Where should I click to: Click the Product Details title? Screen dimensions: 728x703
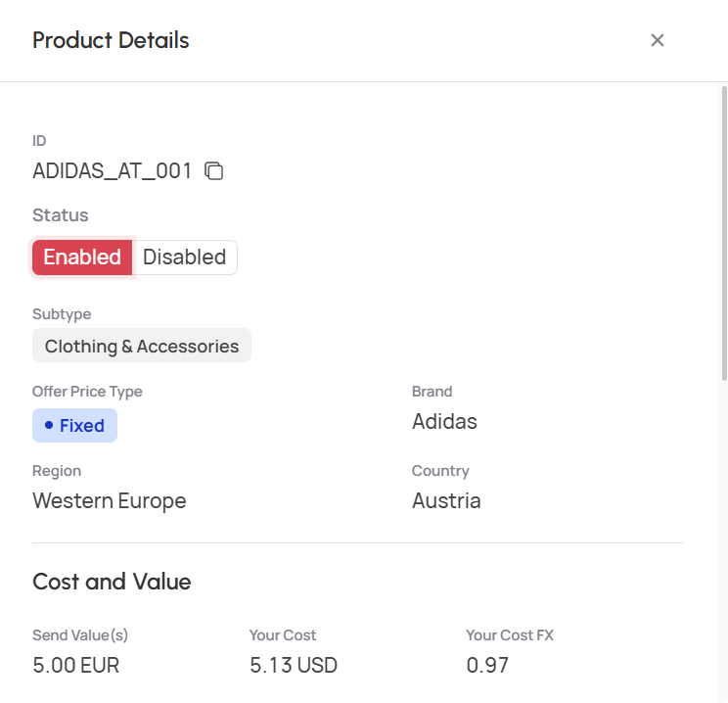(x=111, y=40)
